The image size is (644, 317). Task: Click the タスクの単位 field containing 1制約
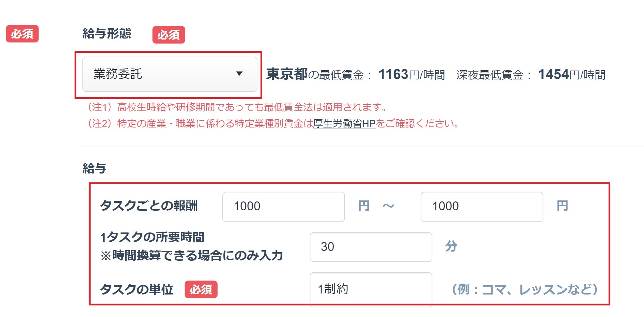point(371,289)
